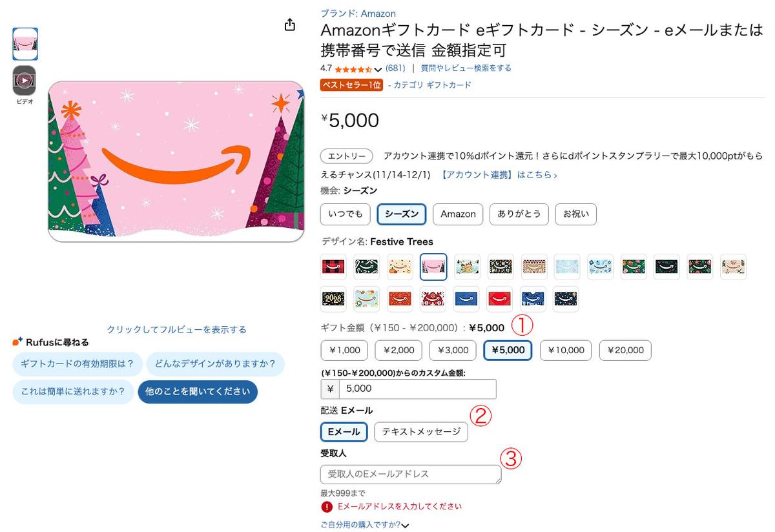Expand the ご自分用の購入ですか? section

tap(405, 526)
